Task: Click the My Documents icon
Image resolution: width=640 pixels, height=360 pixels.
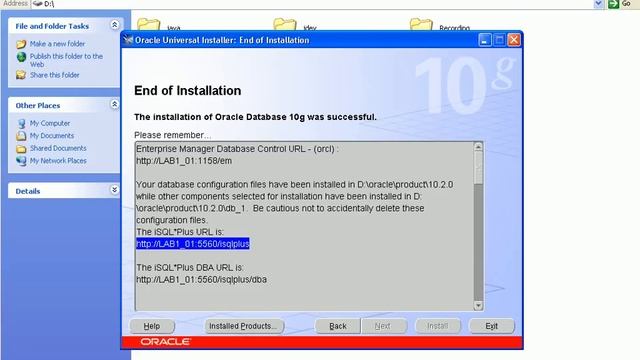Action: [x=21, y=136]
